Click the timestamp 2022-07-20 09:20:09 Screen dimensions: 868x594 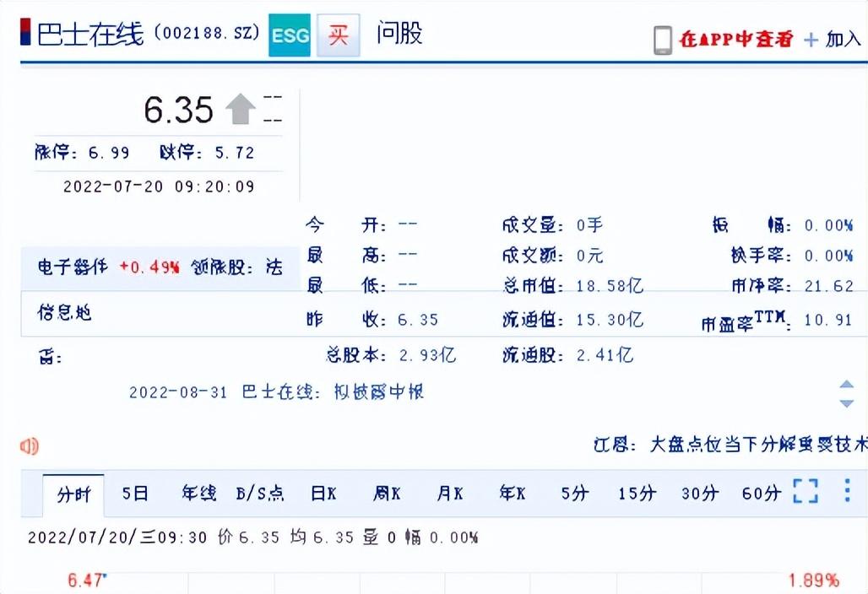(159, 186)
